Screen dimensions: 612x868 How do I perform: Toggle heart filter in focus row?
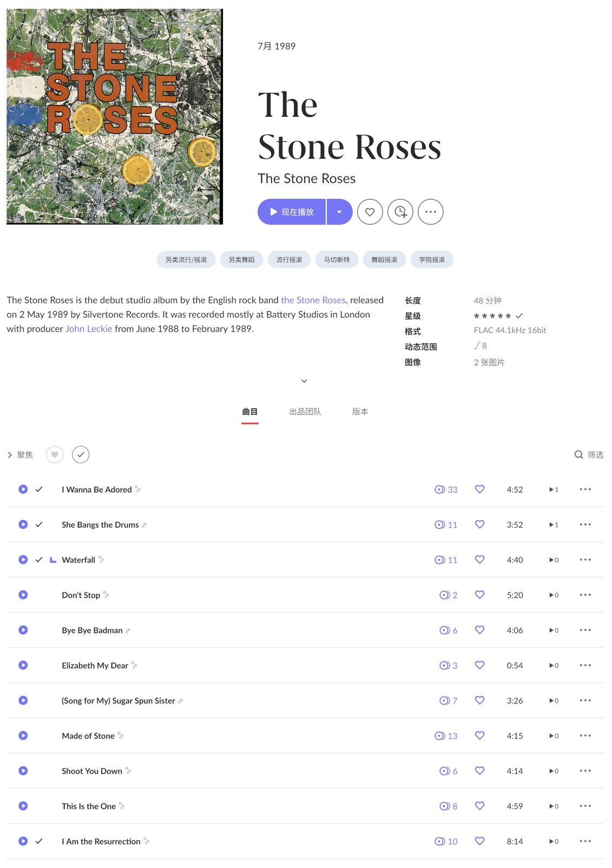pos(55,454)
